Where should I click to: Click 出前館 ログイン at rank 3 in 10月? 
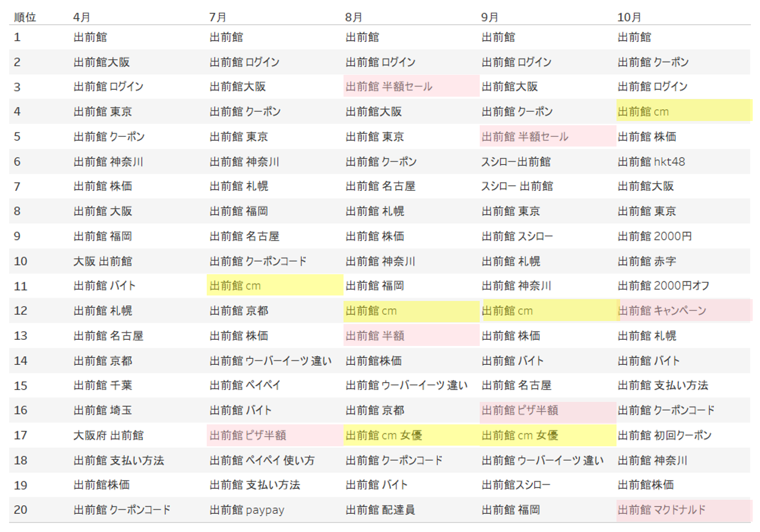(x=653, y=86)
